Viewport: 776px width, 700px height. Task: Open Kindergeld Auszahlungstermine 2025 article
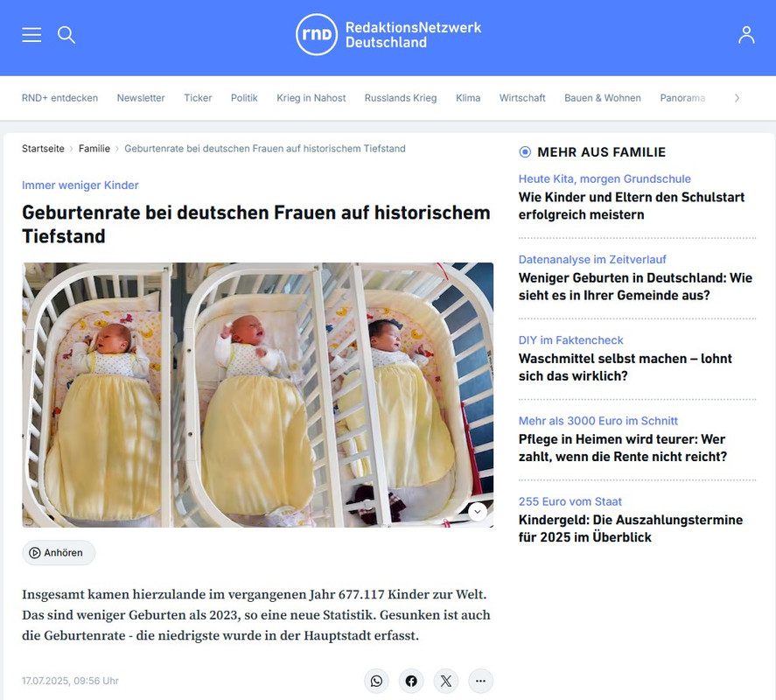click(x=631, y=528)
